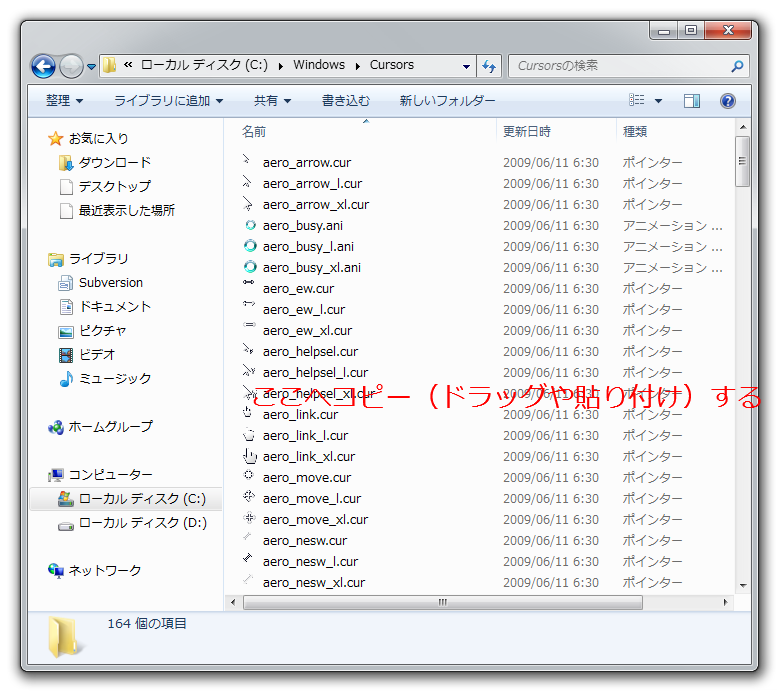
Task: Select the aero_busy.ani file icon
Action: tap(250, 225)
